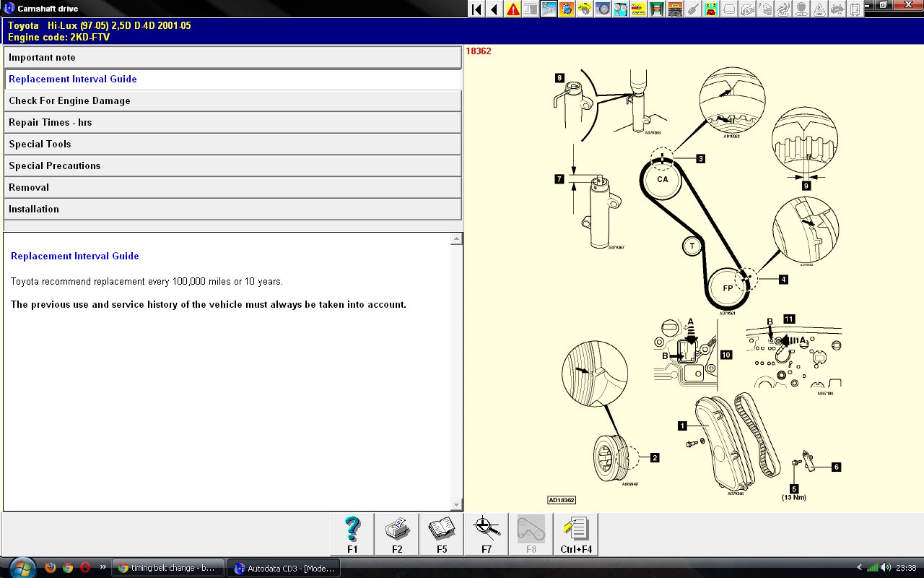Show hidden system tray icons arrow
Viewport: 924px width, 578px height.
pos(858,568)
